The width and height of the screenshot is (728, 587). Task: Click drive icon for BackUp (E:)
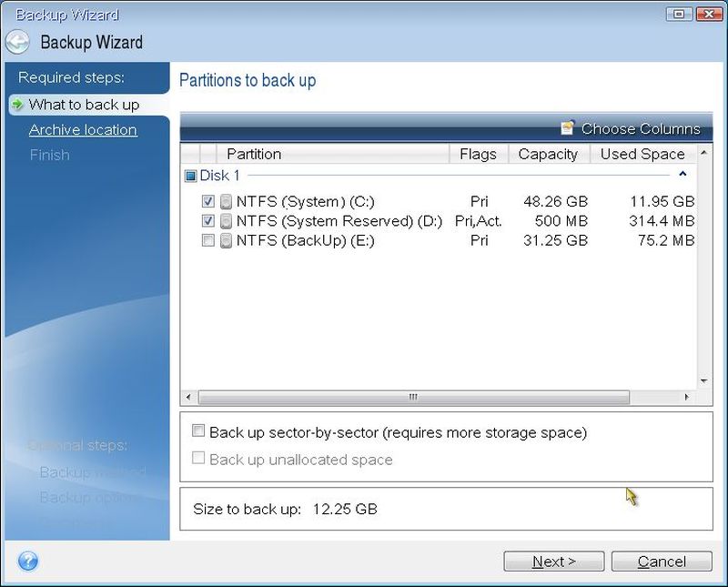[226, 241]
